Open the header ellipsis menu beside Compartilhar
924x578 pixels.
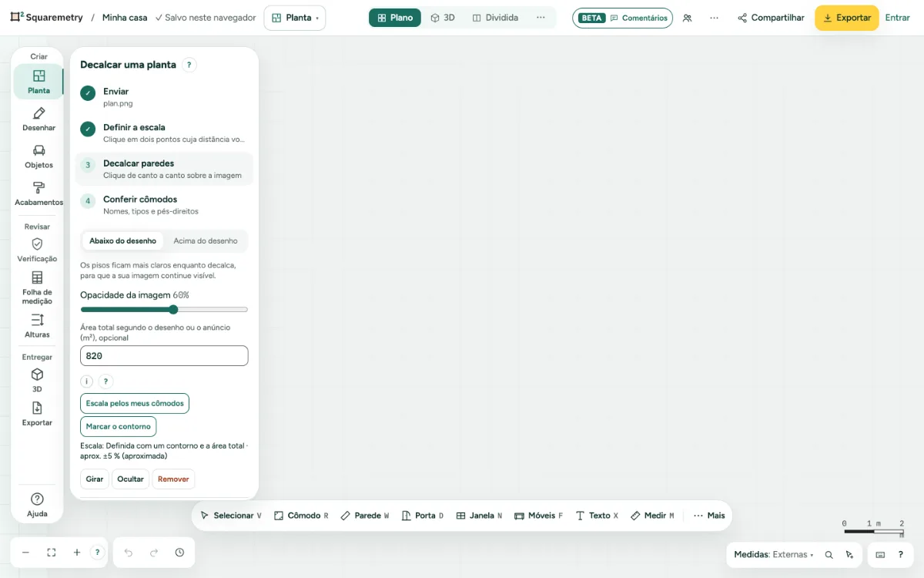point(715,18)
